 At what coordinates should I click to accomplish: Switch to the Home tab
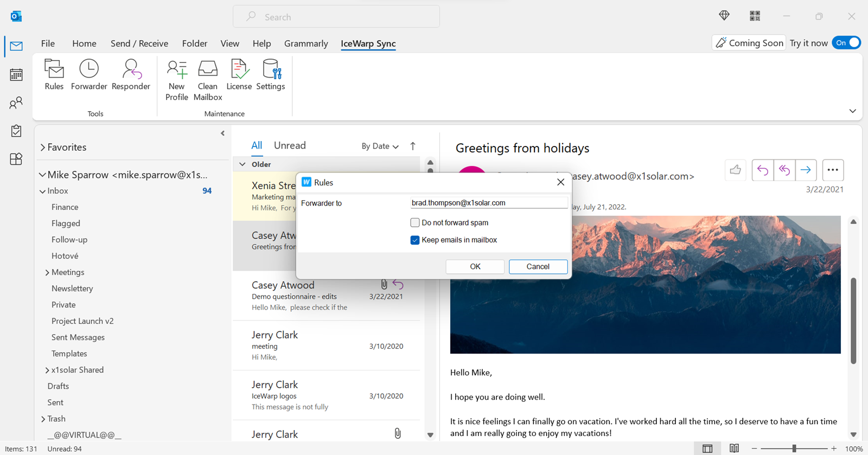(x=84, y=43)
